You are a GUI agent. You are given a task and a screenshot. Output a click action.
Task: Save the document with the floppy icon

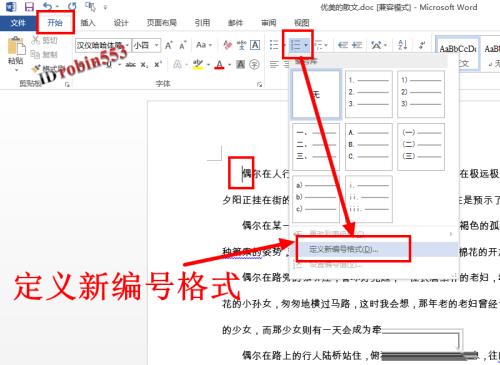[29, 6]
